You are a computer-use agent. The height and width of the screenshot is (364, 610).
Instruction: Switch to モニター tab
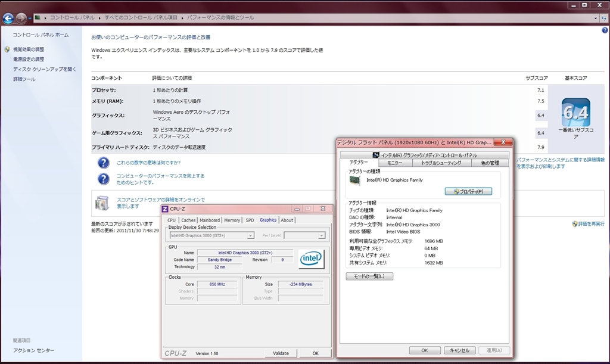tap(395, 163)
